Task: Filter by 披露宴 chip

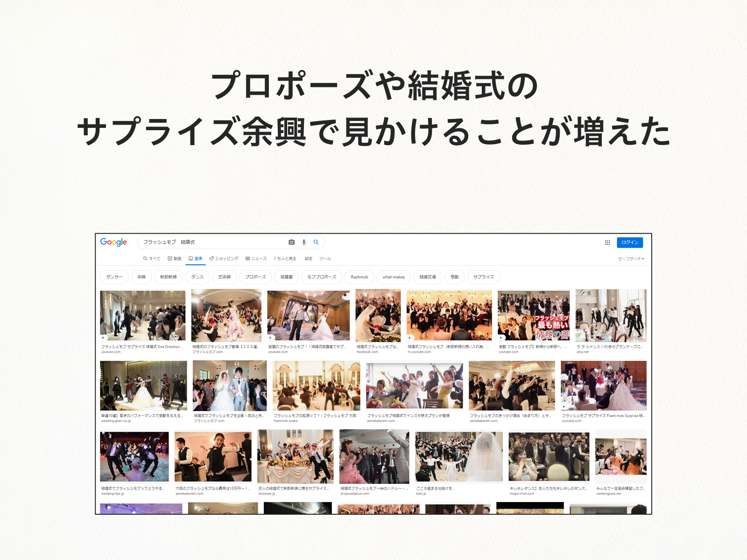Action: (x=287, y=277)
